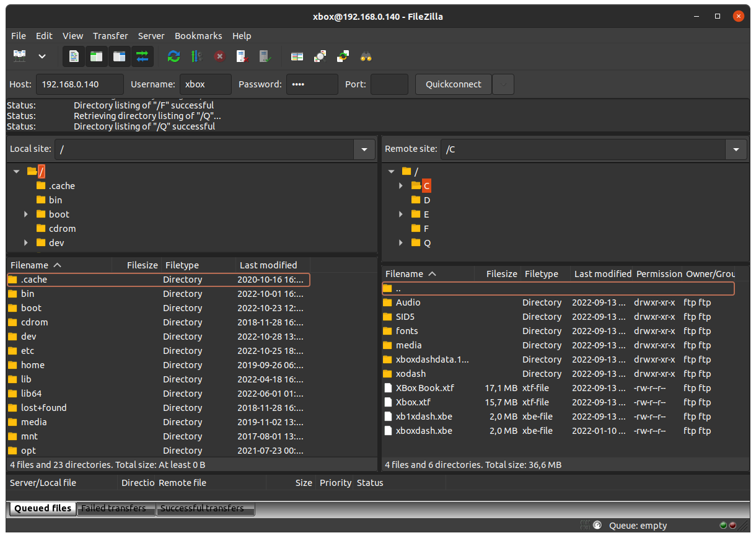Refresh the file and folder lists

[174, 56]
